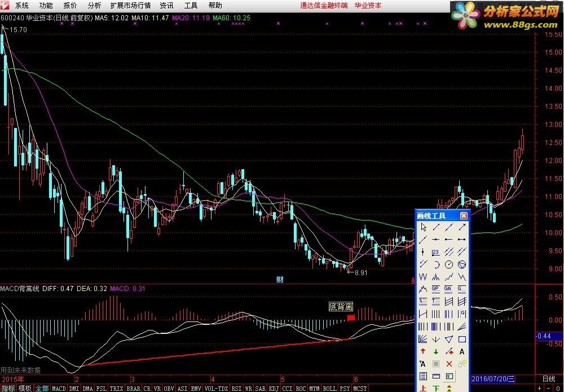Switch indicator to MCST
Screen dimensions: 564x392
[360, 389]
